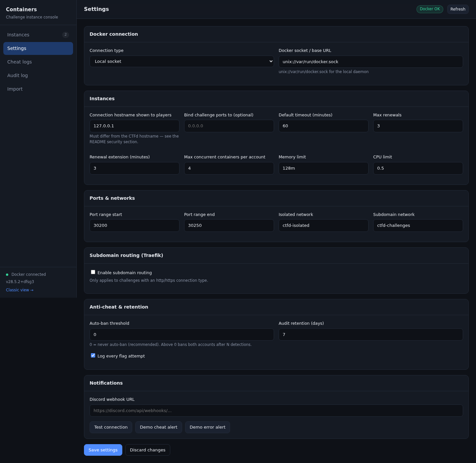Open the Import page

point(38,89)
